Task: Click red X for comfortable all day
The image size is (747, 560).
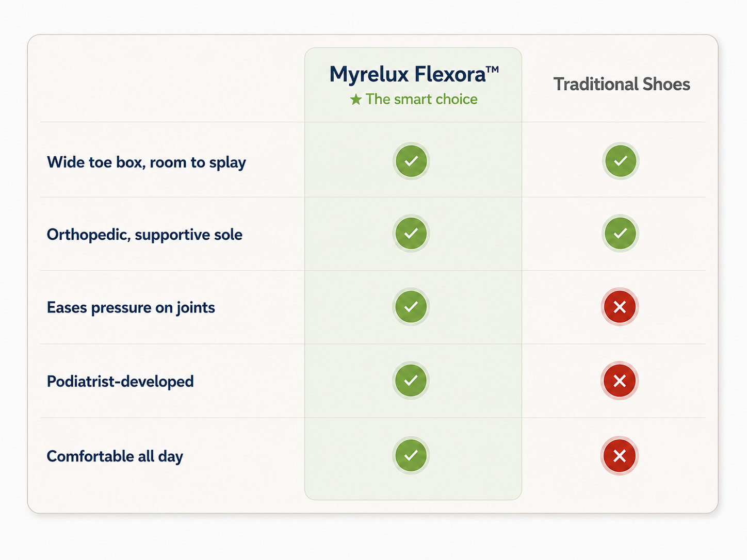Action: (x=620, y=456)
